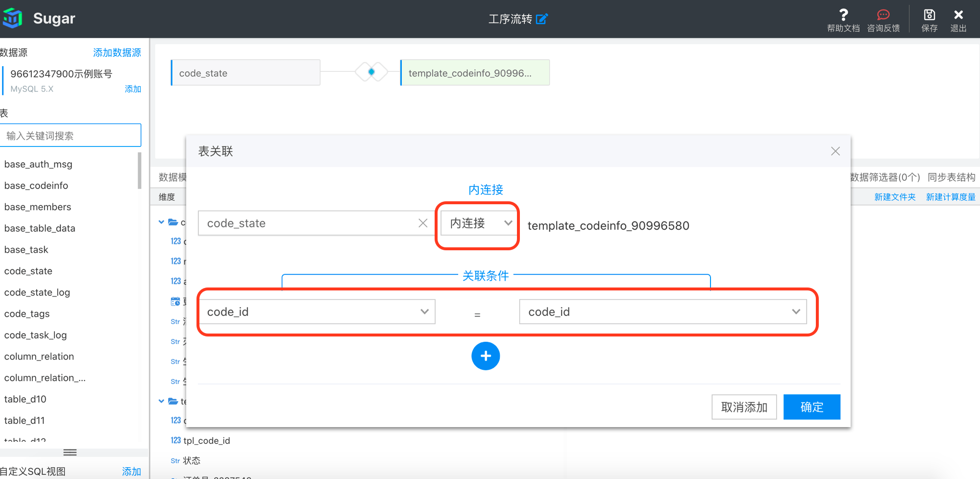
Task: Click the red 咨询反馈 chat bubble icon
Action: [x=882, y=15]
